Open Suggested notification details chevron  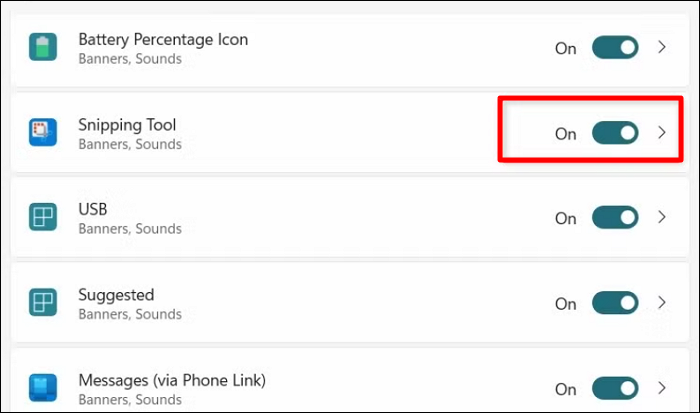pyautogui.click(x=661, y=303)
